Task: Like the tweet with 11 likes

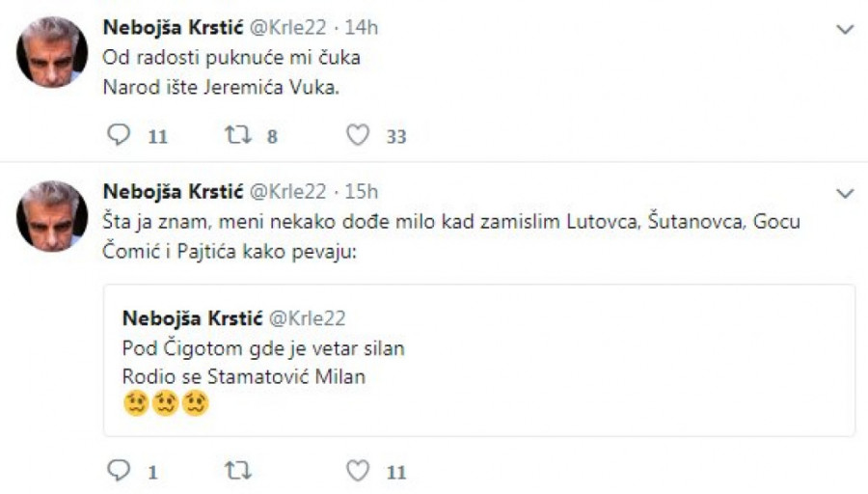Action: tap(358, 471)
